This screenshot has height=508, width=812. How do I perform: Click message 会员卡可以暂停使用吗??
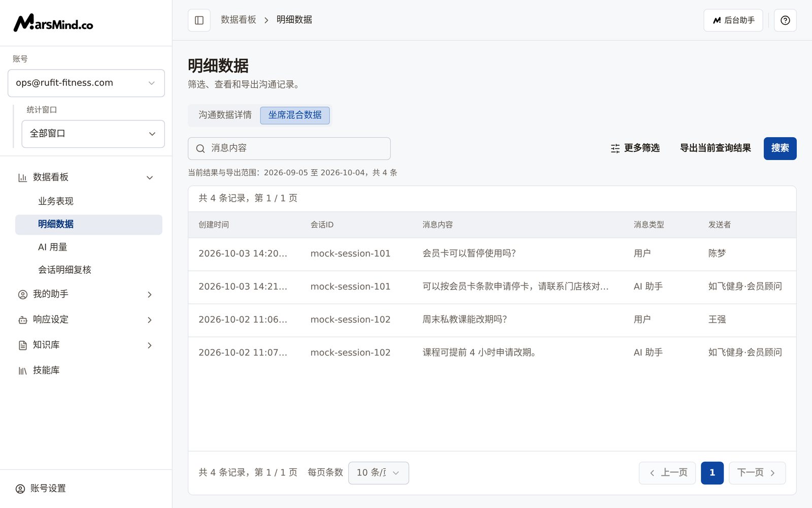[x=469, y=253]
